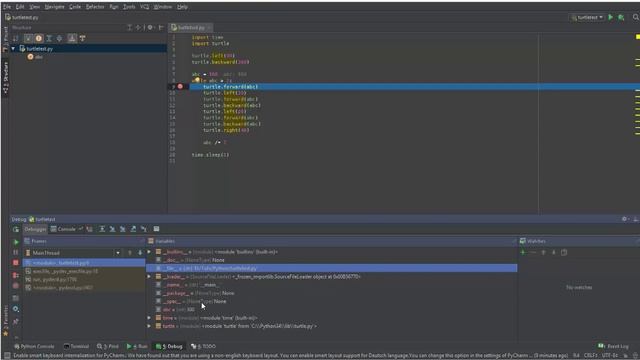640x360 pixels.
Task: Rerun turtletest from the debug toolbar
Action: pyautogui.click(x=16, y=229)
